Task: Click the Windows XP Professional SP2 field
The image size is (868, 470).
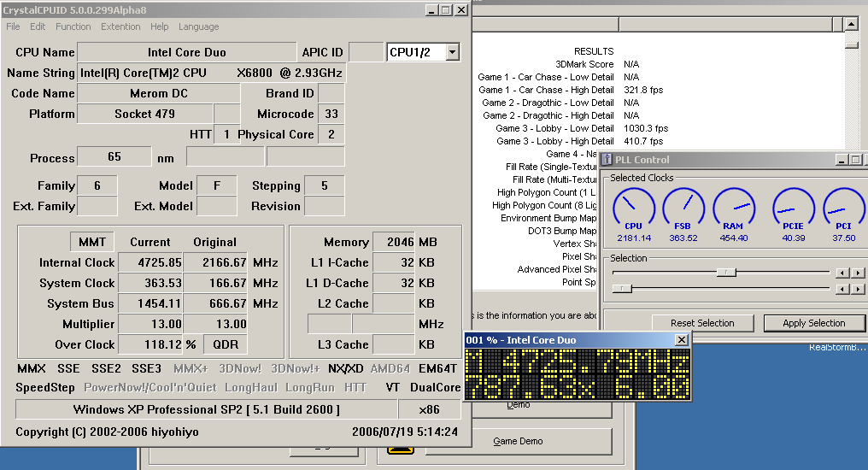Action: point(207,409)
